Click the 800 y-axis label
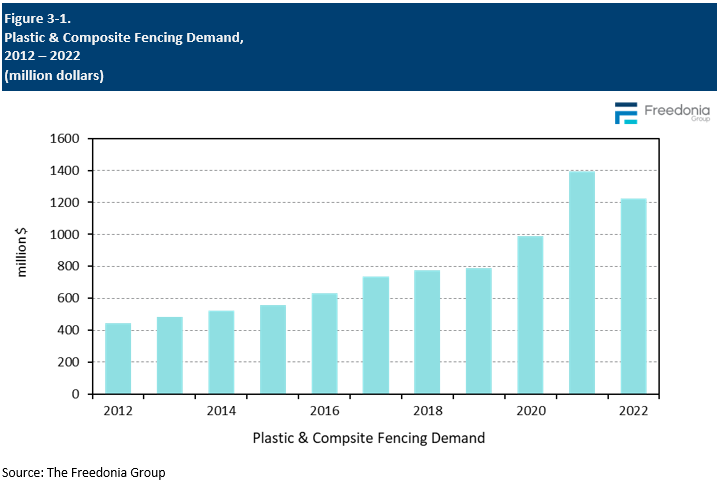Screen dimensions: 719x487 point(68,266)
